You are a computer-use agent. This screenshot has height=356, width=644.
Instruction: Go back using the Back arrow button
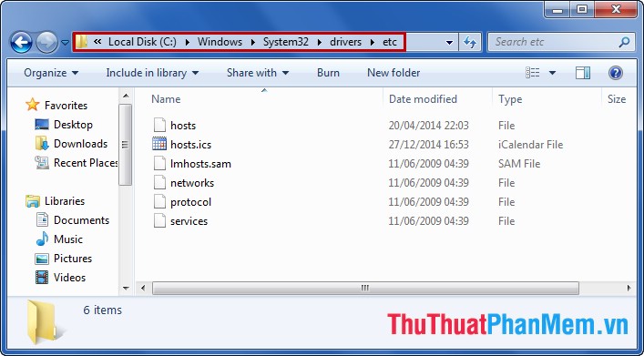[x=21, y=42]
